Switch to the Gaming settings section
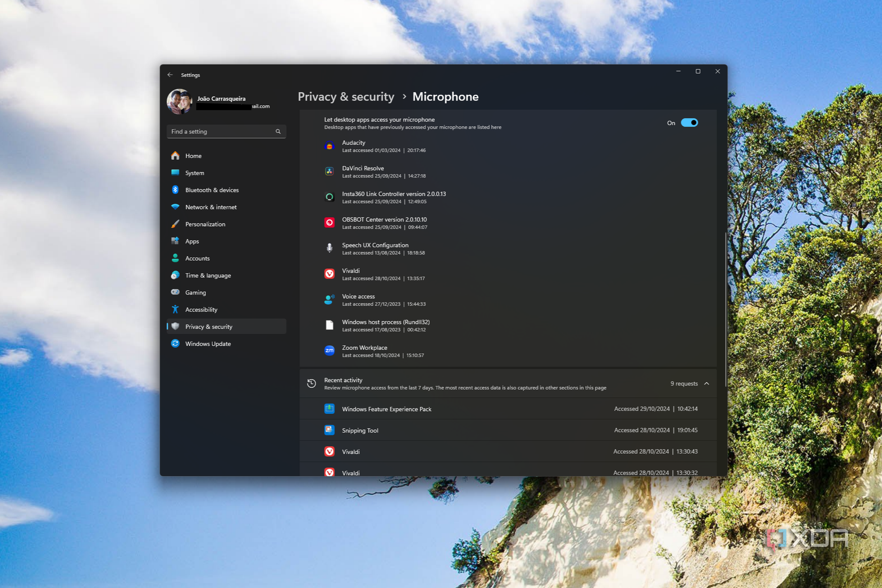Image resolution: width=882 pixels, height=588 pixels. point(196,292)
